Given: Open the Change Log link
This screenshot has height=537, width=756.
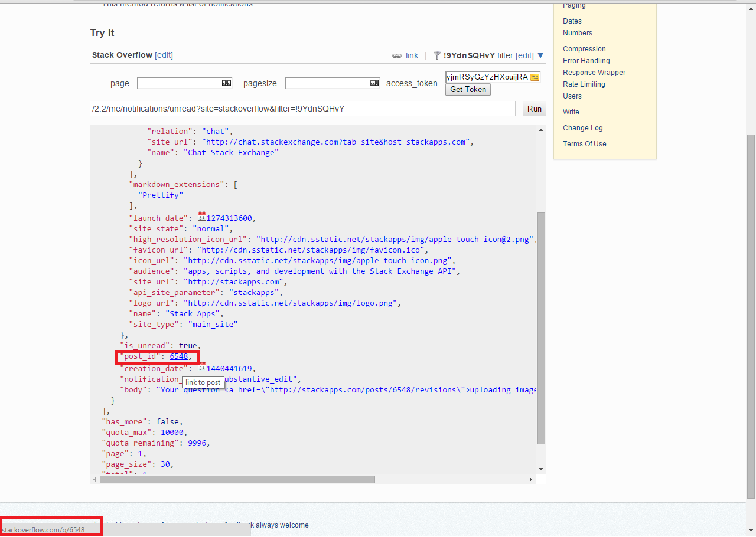Looking at the screenshot, I should pos(583,128).
